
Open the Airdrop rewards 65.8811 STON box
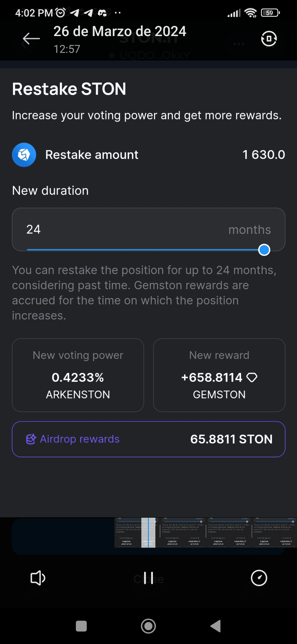(148, 439)
